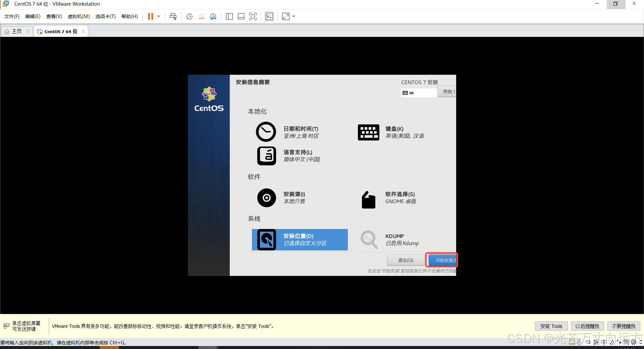The width and height of the screenshot is (644, 349).
Task: Open 安装源 disc icon
Action: [267, 198]
